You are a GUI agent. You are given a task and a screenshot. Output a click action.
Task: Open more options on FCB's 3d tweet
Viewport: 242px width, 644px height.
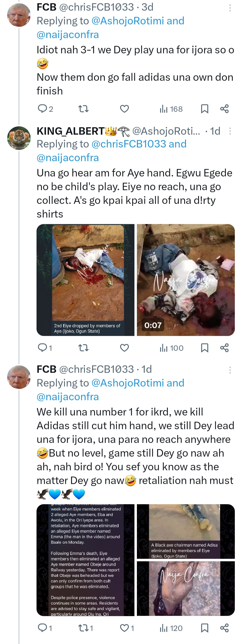pos(230,8)
